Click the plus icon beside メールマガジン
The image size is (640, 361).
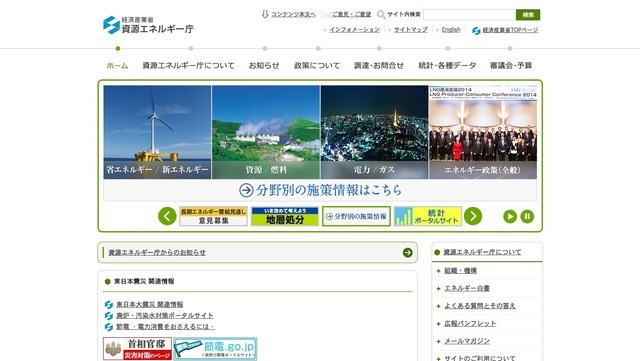[x=438, y=341]
